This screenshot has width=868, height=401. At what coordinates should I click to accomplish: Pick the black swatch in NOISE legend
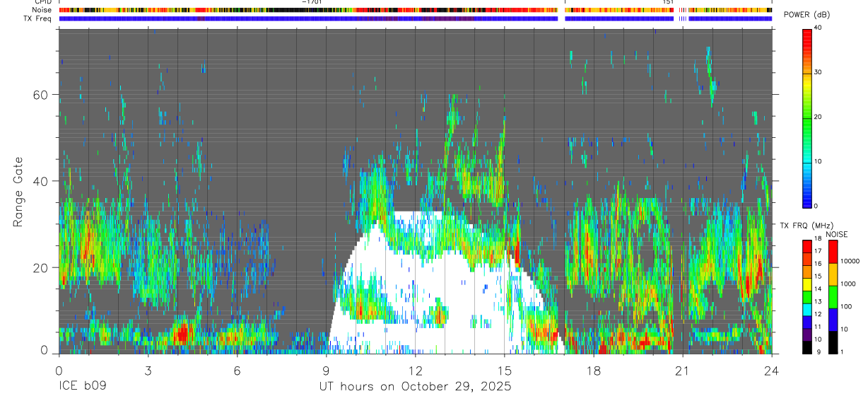(x=832, y=342)
